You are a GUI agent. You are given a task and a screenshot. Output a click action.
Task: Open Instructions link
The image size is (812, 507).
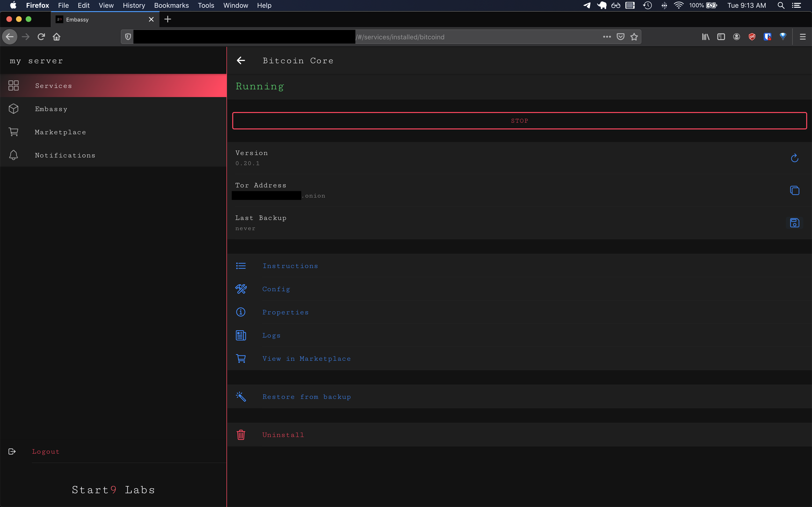click(290, 266)
